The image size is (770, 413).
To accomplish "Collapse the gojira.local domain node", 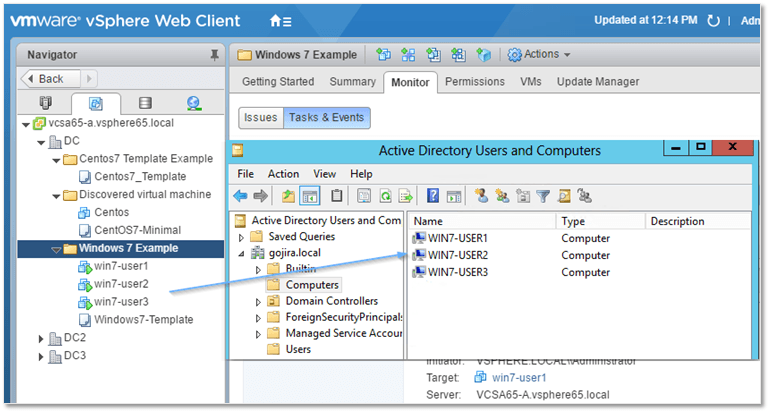I will [x=241, y=254].
